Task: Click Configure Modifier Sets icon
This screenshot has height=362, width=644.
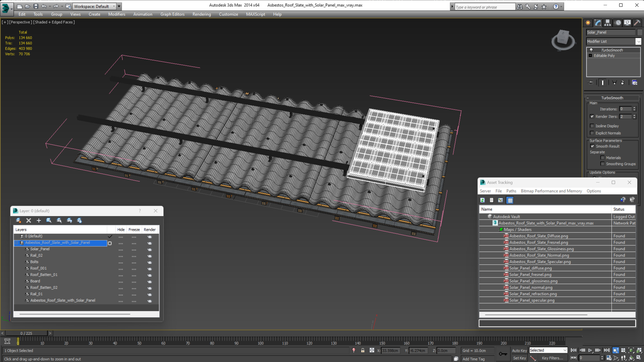Action: (x=635, y=83)
